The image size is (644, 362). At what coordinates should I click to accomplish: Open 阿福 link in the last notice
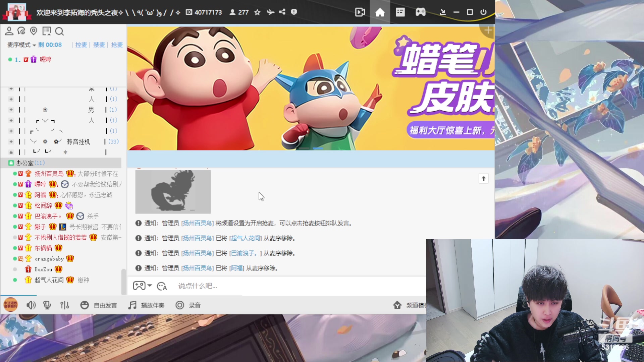click(x=237, y=268)
